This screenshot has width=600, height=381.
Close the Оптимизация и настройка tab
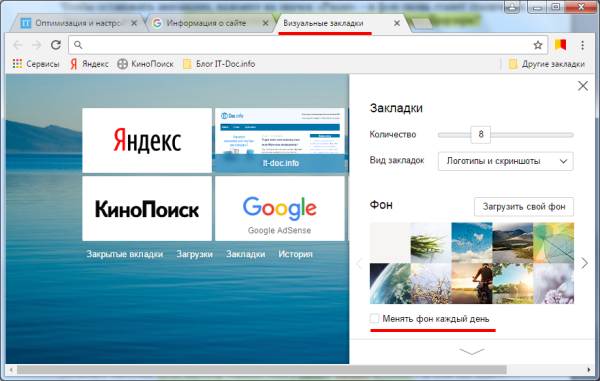134,23
